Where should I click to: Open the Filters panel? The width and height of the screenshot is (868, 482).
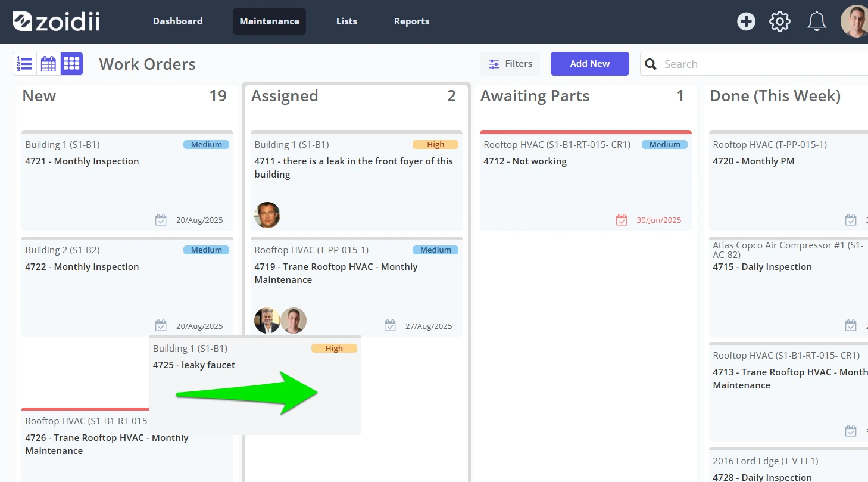(510, 64)
